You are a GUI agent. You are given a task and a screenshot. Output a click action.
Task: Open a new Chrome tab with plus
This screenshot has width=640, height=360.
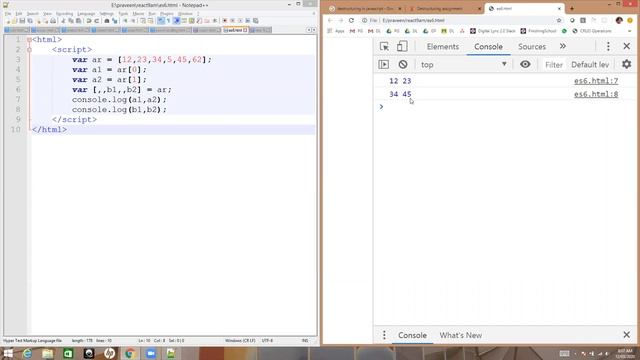[x=572, y=9]
